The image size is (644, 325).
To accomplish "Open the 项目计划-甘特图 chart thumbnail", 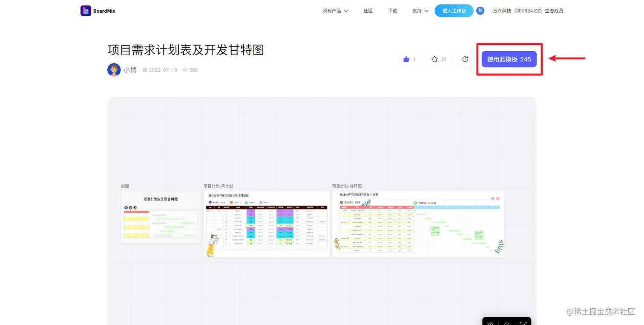I will tap(418, 224).
